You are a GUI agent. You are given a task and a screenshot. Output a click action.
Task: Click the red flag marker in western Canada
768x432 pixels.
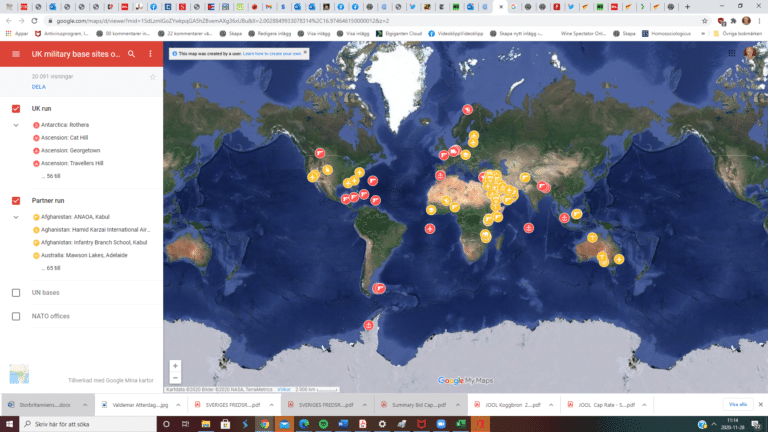[320, 153]
